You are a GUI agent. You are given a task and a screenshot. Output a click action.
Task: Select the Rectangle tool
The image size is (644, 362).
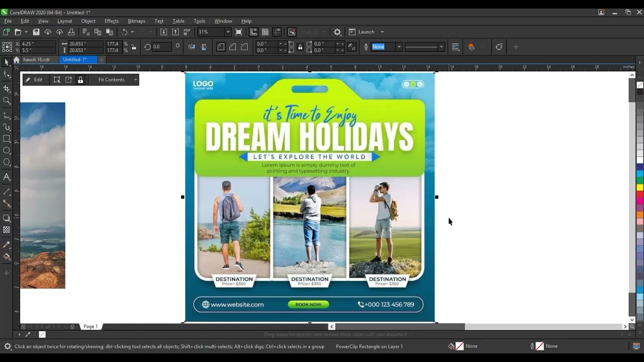point(7,139)
